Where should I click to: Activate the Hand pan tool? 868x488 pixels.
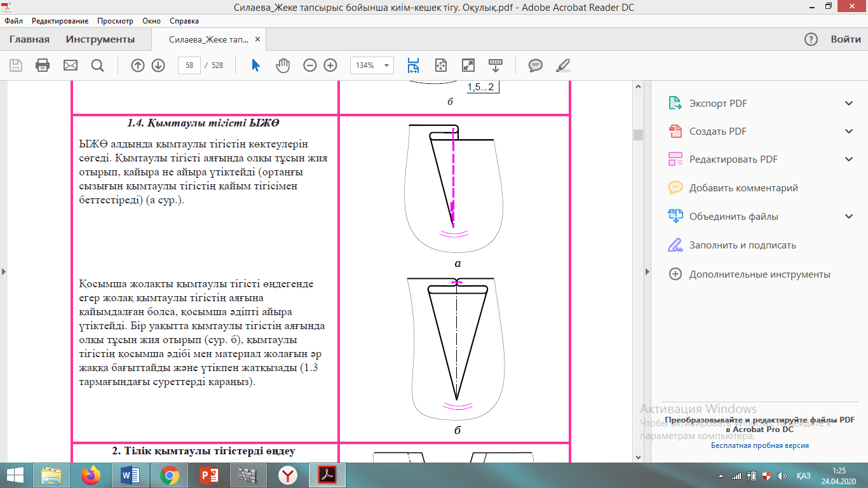283,65
